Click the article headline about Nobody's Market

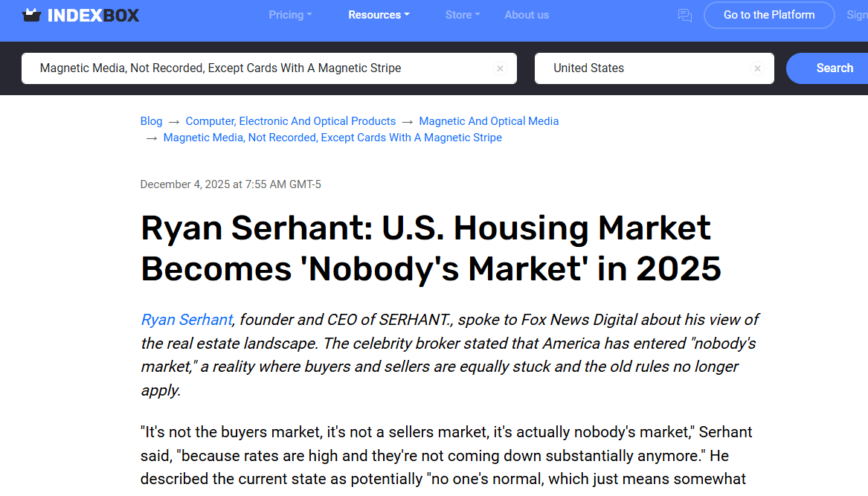(431, 248)
